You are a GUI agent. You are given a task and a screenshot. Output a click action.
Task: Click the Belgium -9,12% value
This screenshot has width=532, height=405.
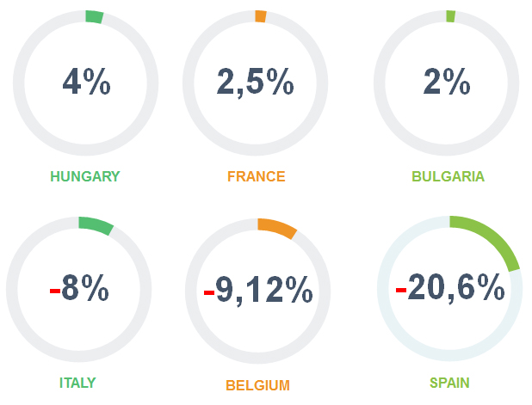258,290
